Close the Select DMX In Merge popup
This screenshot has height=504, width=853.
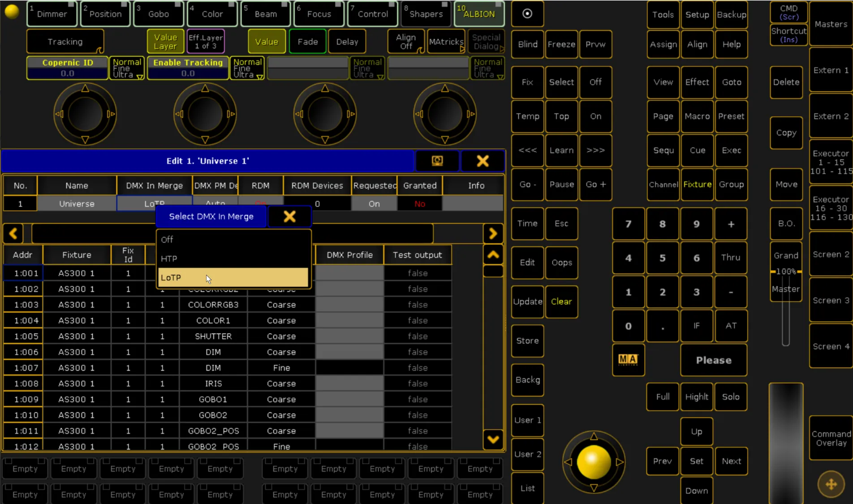tap(289, 217)
